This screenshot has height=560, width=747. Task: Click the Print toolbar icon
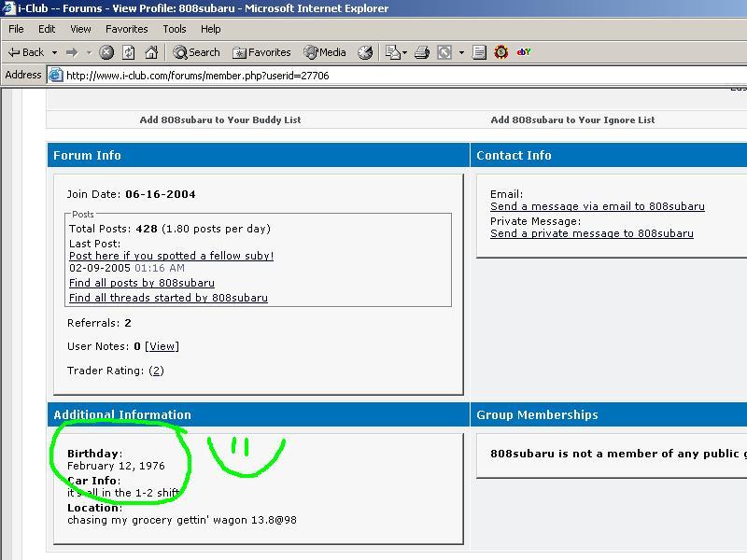click(x=422, y=52)
